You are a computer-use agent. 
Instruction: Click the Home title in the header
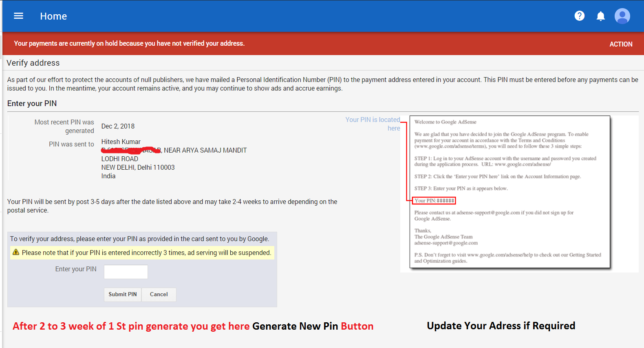point(53,16)
